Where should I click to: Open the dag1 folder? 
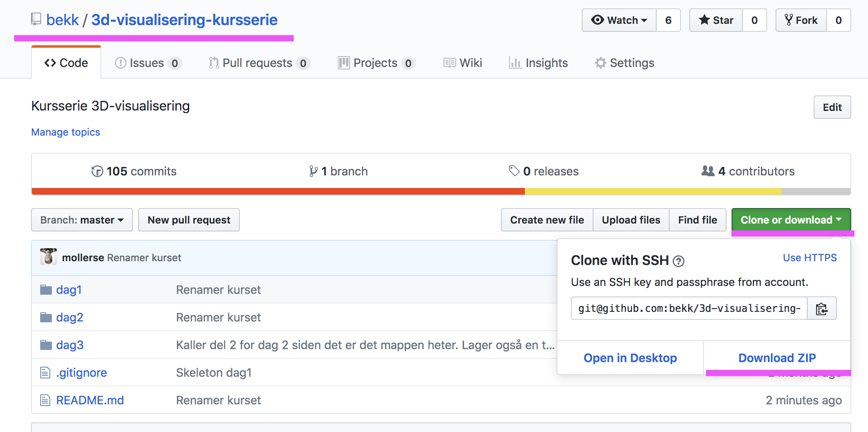[69, 290]
